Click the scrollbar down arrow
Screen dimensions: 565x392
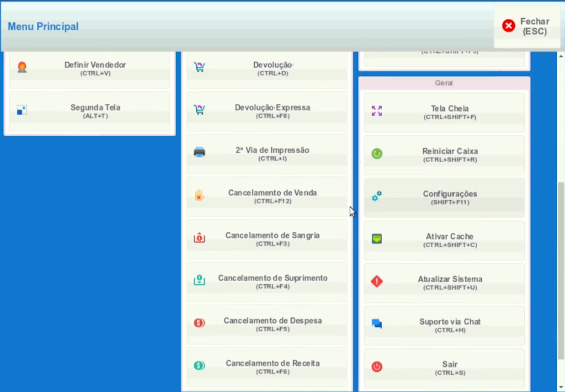[x=561, y=387]
